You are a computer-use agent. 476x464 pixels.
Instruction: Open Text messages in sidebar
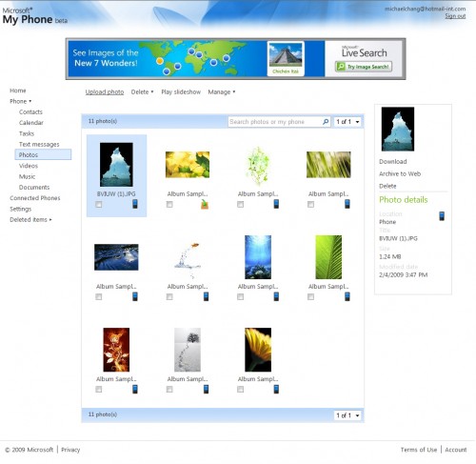coord(39,144)
